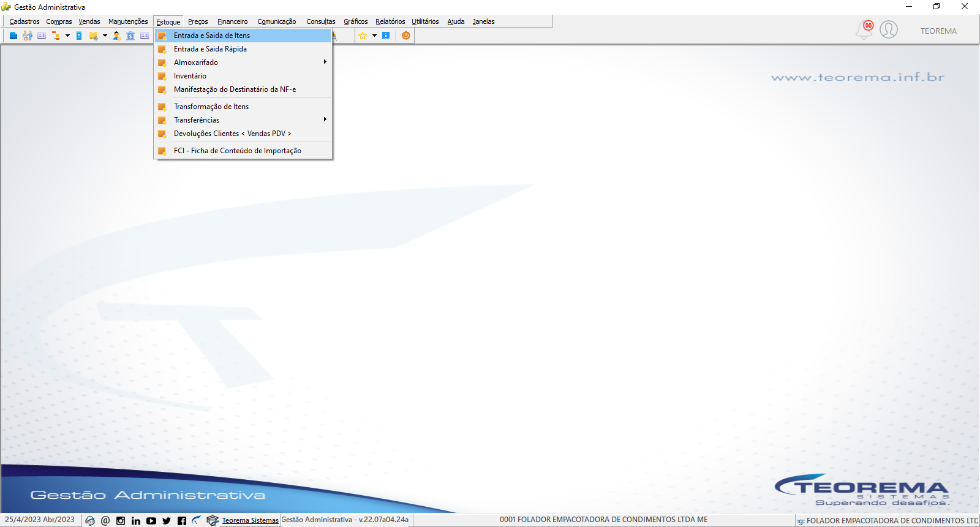Open the Twitter status bar icon
This screenshot has width=980, height=527.
coord(167,520)
